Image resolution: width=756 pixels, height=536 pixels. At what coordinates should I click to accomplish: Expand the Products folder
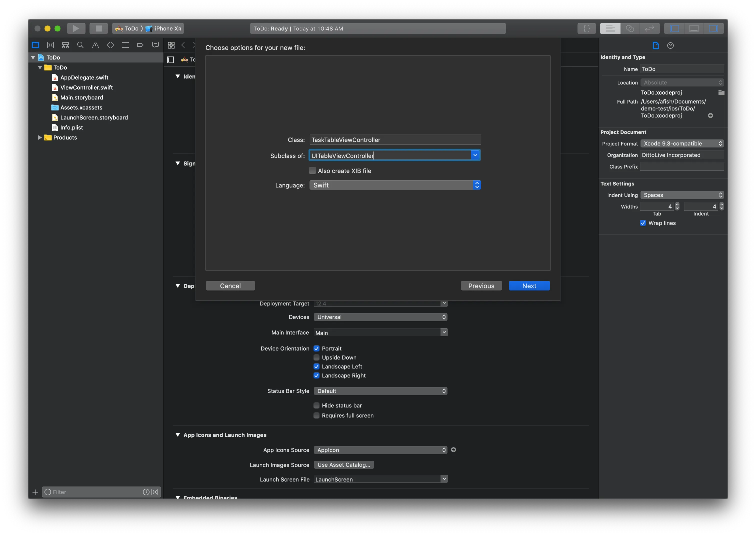tap(39, 138)
